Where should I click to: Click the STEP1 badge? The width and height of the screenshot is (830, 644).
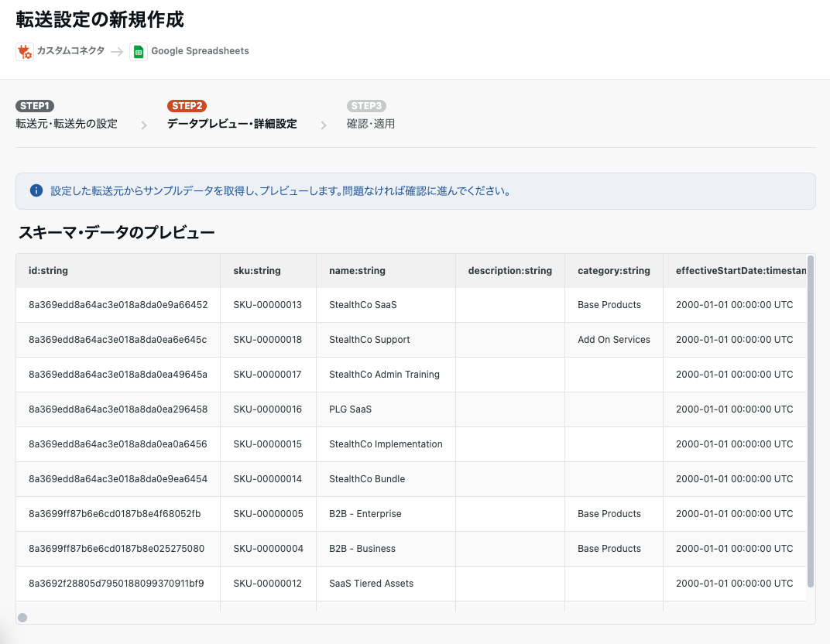(x=34, y=106)
